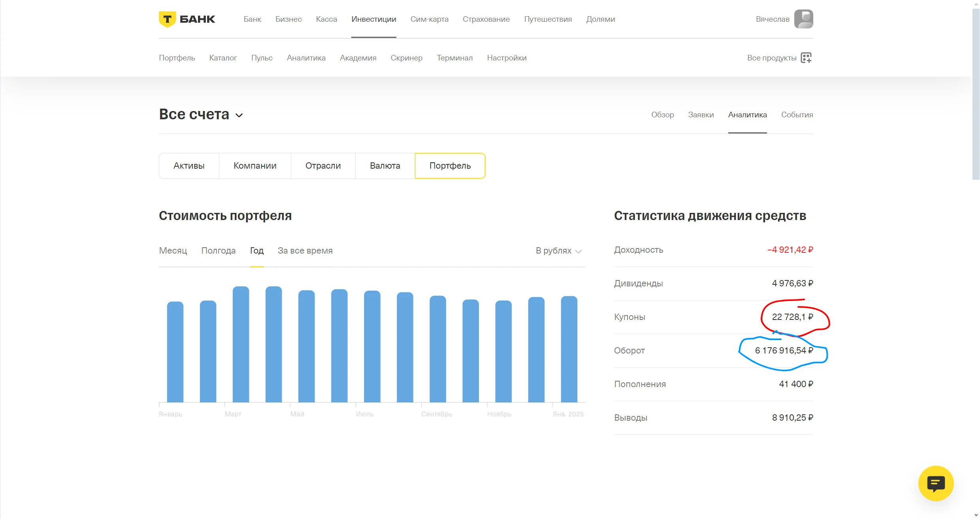The width and height of the screenshot is (980, 519).
Task: Click the scrollbar down arrow
Action: pos(976,515)
